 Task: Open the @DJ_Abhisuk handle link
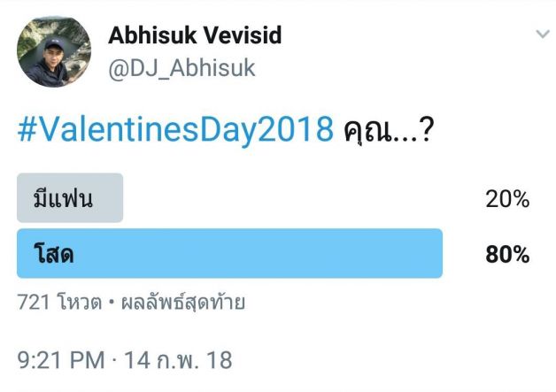click(x=181, y=68)
